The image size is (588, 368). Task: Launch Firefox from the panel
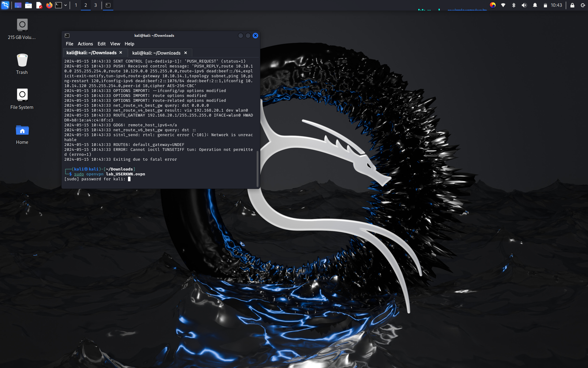tap(49, 5)
